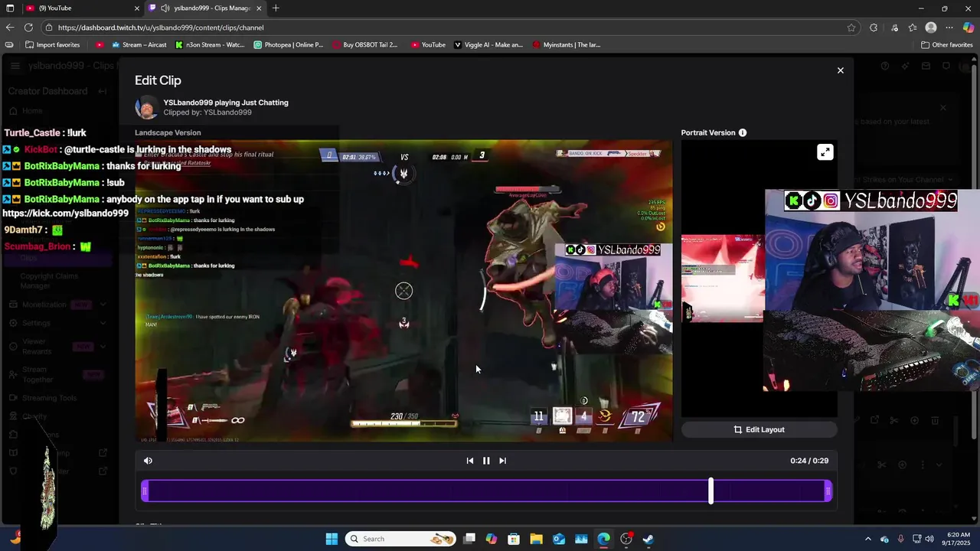Click the portrait gameplay thumbnail

[x=722, y=279]
